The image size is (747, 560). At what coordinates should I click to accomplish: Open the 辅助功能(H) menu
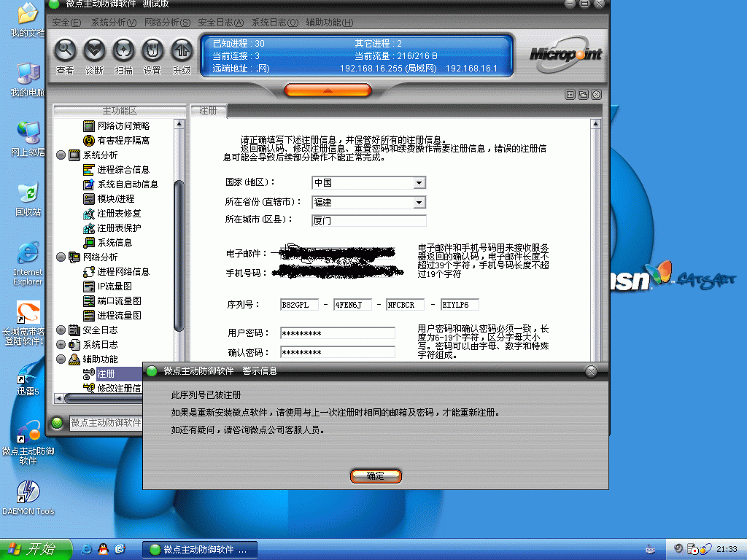(330, 23)
